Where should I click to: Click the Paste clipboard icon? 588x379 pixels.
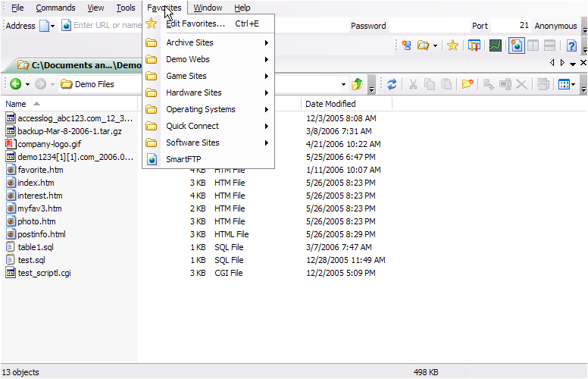pos(446,83)
